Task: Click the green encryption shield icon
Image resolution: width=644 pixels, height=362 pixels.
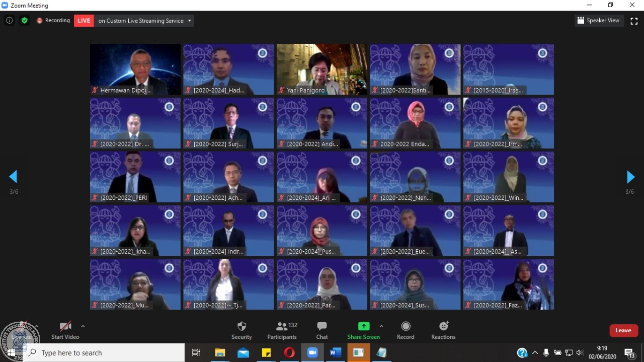Action: (x=24, y=21)
